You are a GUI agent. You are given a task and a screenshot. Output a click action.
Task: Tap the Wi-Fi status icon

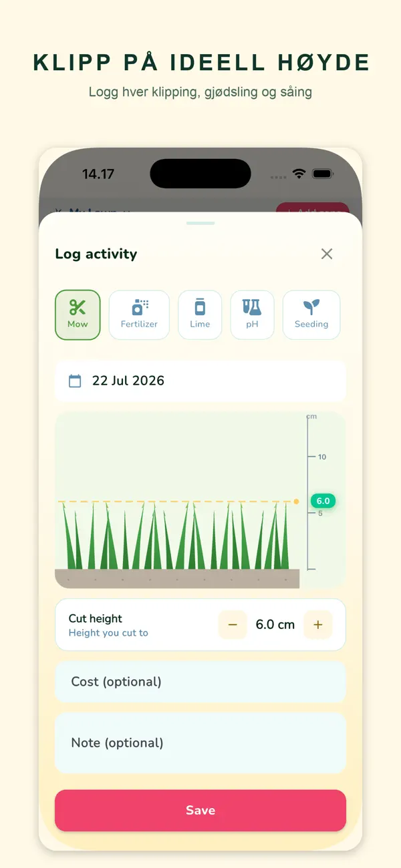299,174
